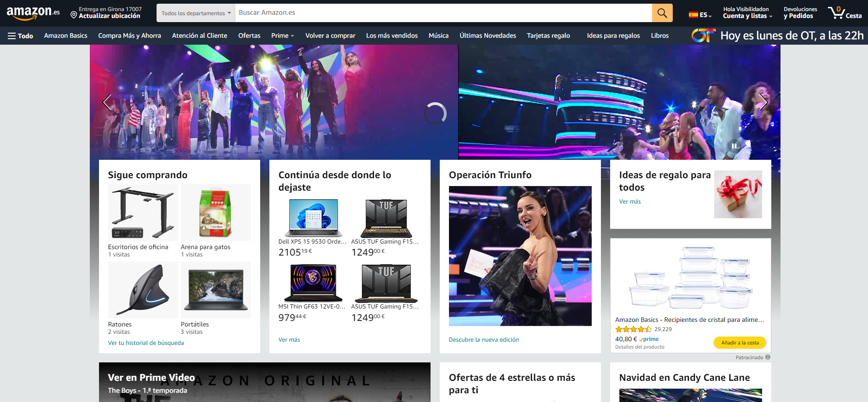Click the location pin Actualizar ubicación
Image resolution: width=868 pixels, height=402 pixels.
pos(105,13)
